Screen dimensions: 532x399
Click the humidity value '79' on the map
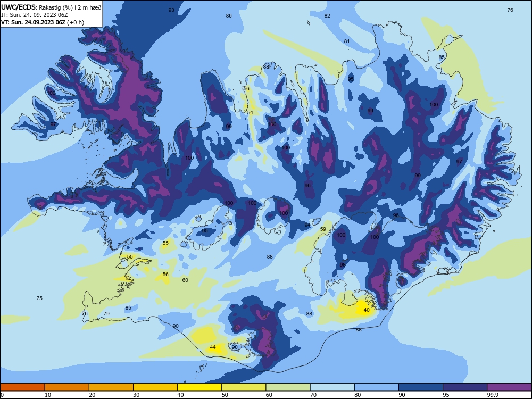click(106, 313)
